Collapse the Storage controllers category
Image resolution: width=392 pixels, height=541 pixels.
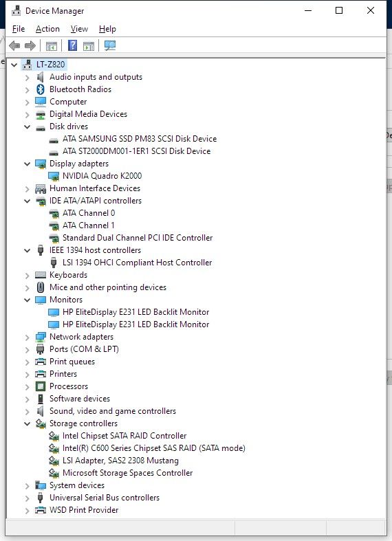[x=28, y=423]
